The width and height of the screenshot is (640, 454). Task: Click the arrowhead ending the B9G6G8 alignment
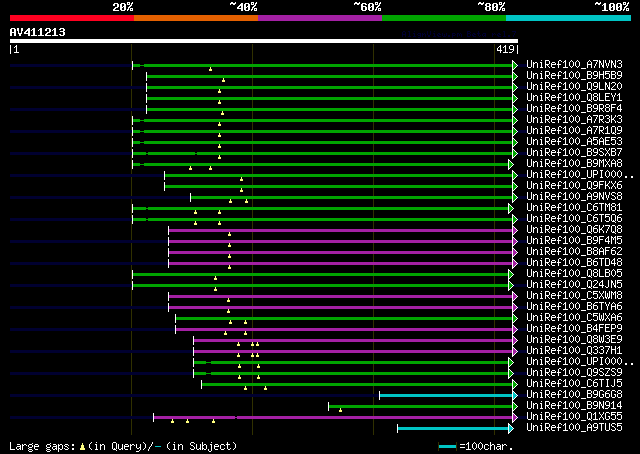click(x=515, y=396)
